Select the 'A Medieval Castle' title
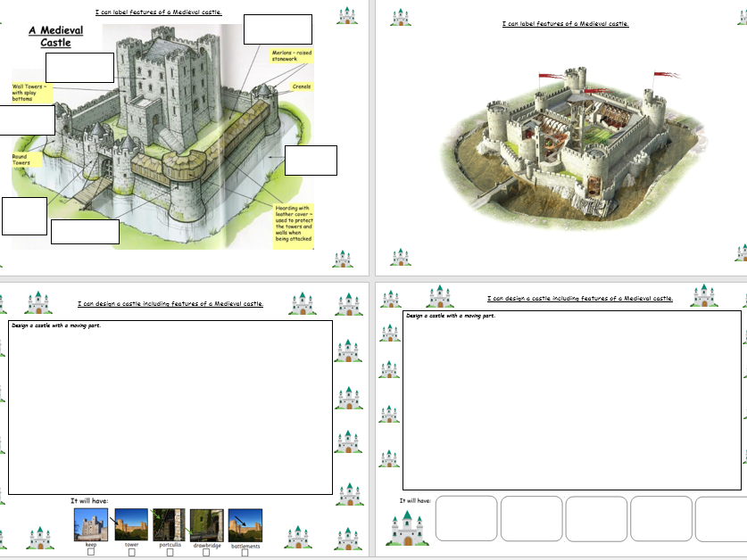Screen dimensions: 747x560 (55, 37)
